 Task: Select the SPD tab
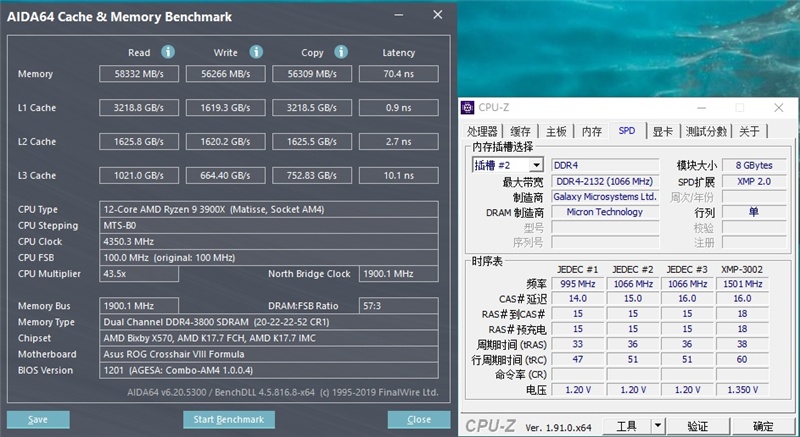pyautogui.click(x=627, y=131)
